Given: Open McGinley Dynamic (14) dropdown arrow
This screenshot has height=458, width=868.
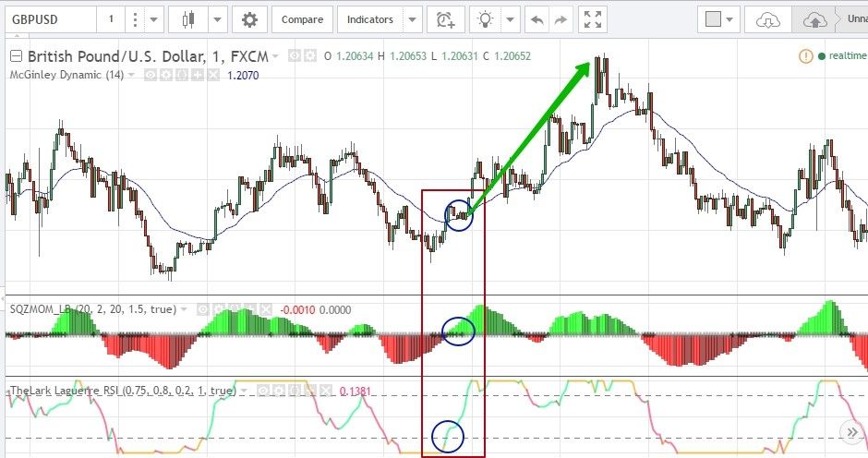Looking at the screenshot, I should point(131,75).
